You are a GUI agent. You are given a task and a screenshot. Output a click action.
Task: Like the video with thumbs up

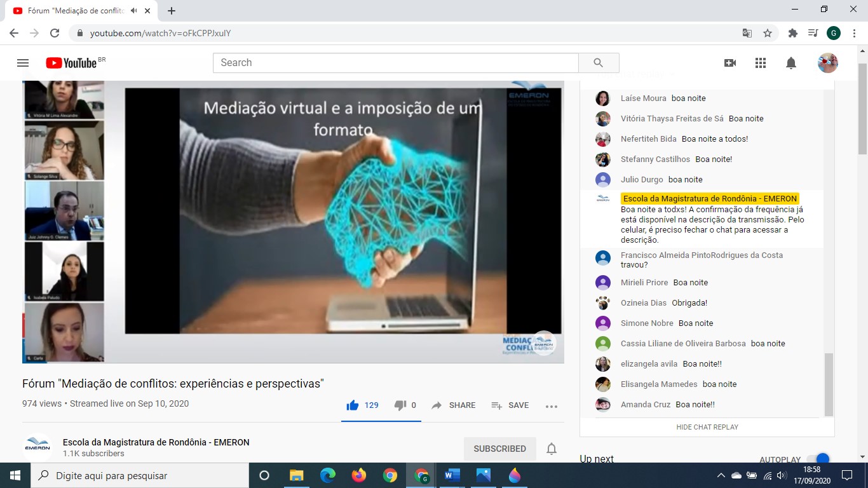(x=353, y=405)
